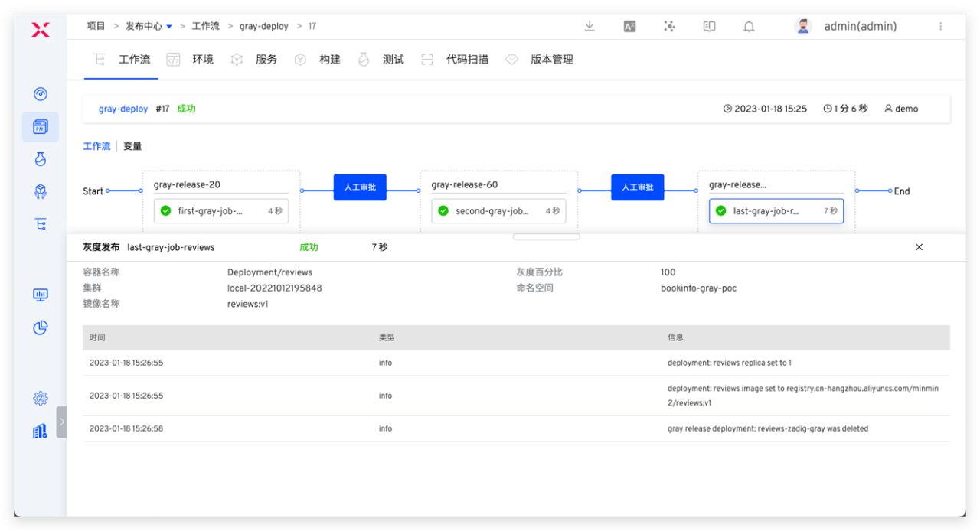Open the gray-deploy workflow link

(x=123, y=109)
